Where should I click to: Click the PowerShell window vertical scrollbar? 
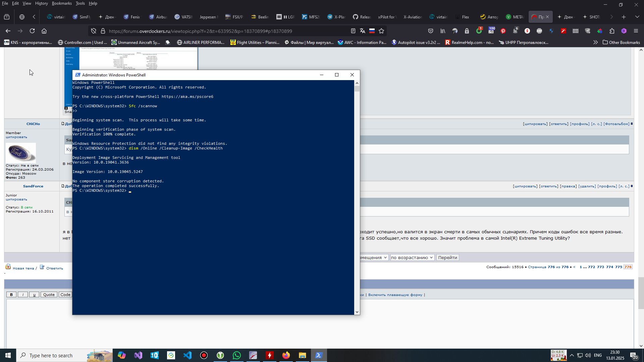[x=357, y=198]
